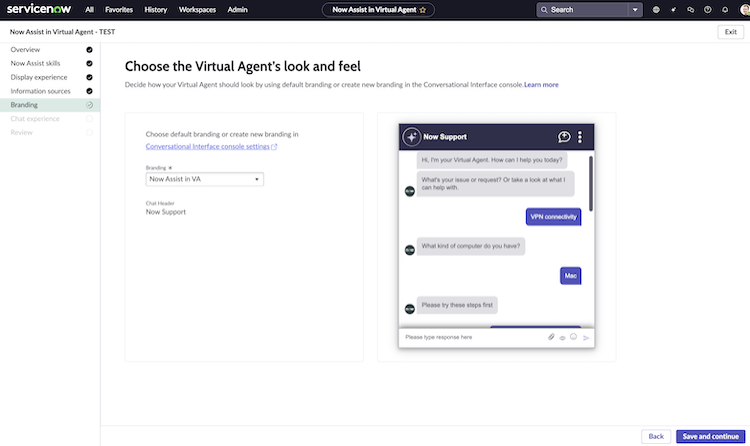The width and height of the screenshot is (750, 446).
Task: Click the Exit button
Action: [x=730, y=32]
